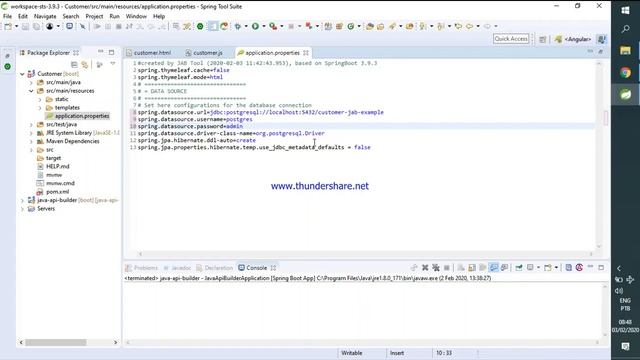
Task: Expand the templates folder
Action: pyautogui.click(x=40, y=108)
